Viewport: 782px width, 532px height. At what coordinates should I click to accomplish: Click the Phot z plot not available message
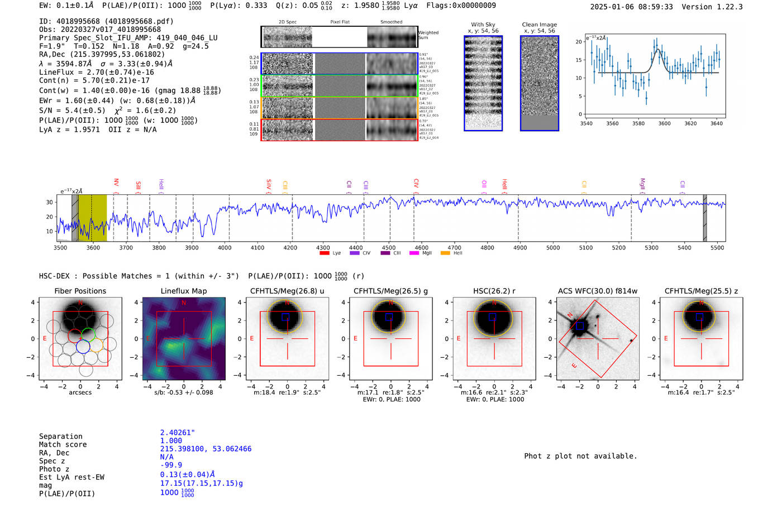pos(580,456)
